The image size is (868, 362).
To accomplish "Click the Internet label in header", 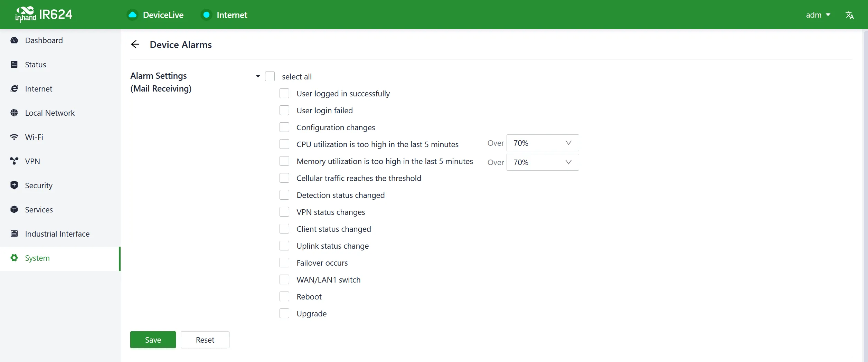I will click(232, 15).
